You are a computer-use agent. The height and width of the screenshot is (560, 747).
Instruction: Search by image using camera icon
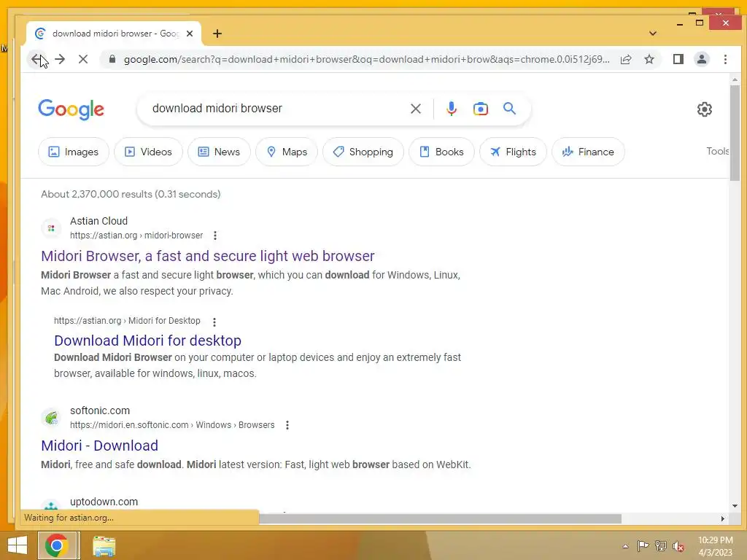tap(480, 109)
